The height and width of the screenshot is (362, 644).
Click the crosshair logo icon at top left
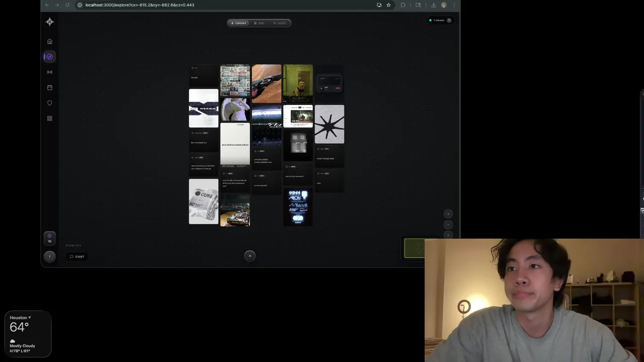click(x=49, y=22)
